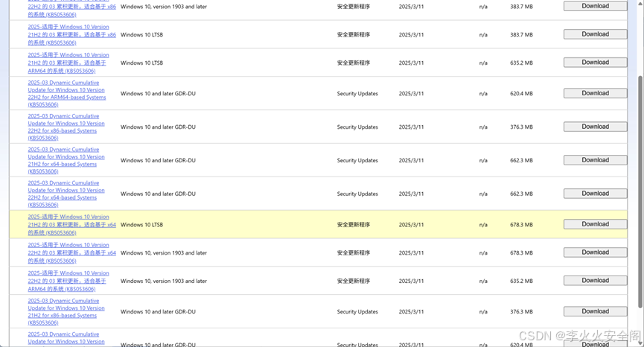The image size is (644, 347).
Task: Open Dynamic Cumulative Update 22H2 x64-based link
Action: click(x=66, y=194)
